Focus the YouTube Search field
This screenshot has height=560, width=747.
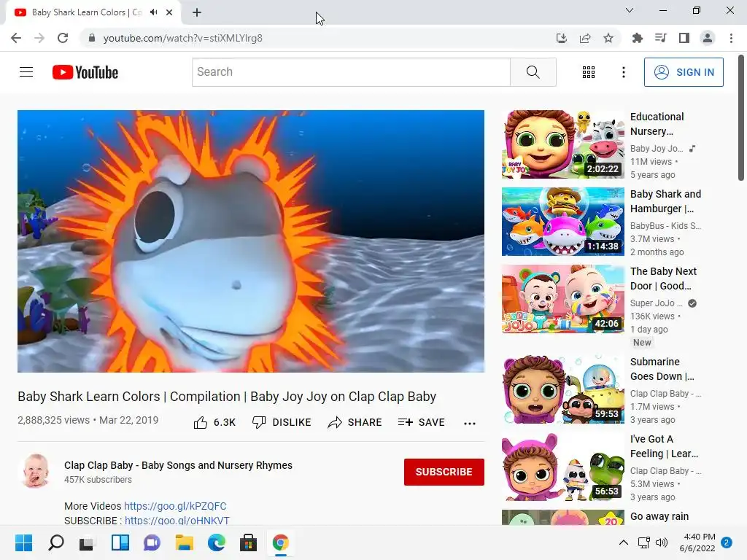coord(351,72)
